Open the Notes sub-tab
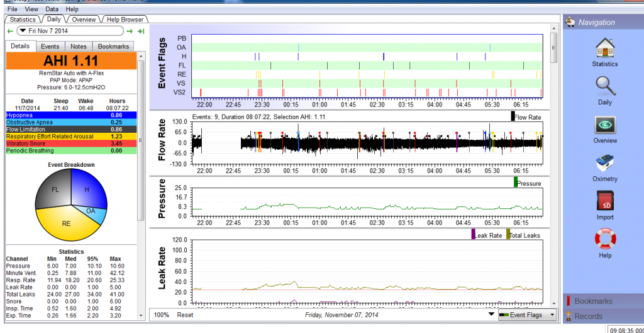Image resolution: width=644 pixels, height=333 pixels. tap(79, 47)
